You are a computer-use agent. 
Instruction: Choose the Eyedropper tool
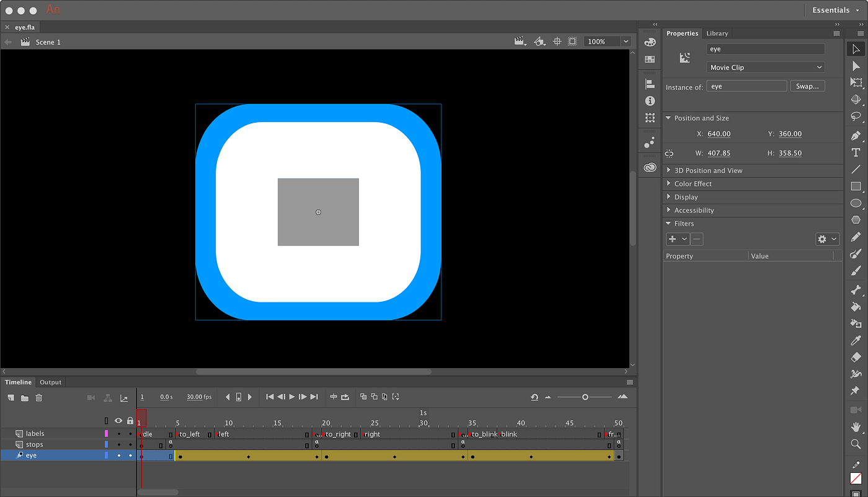click(x=856, y=340)
